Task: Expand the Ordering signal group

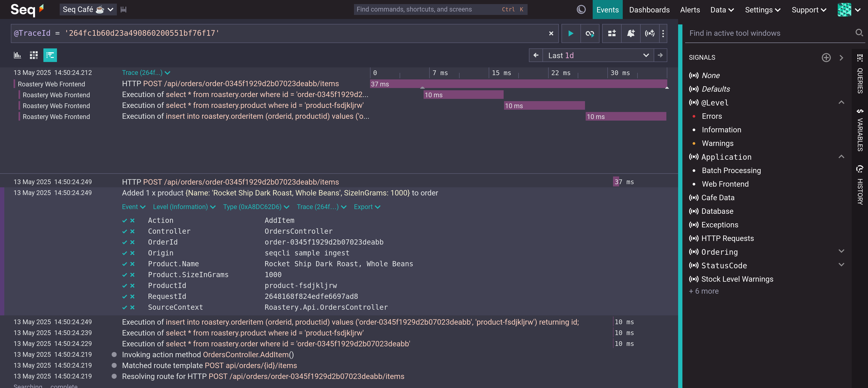Action: [841, 251]
